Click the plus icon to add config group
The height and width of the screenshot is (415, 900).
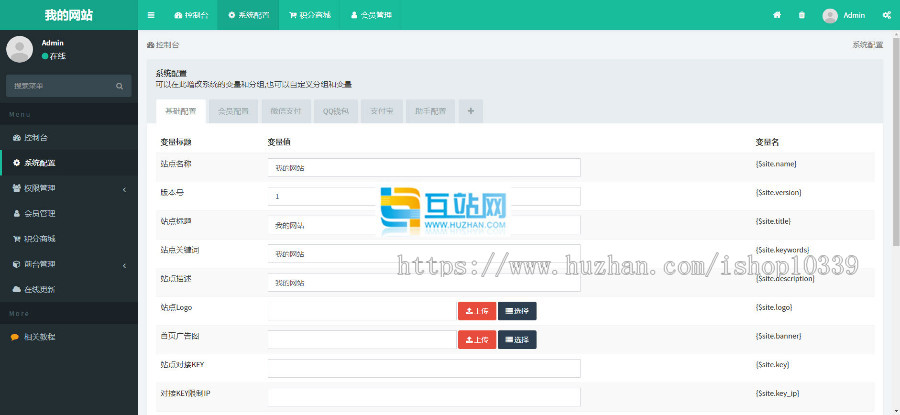(x=471, y=111)
